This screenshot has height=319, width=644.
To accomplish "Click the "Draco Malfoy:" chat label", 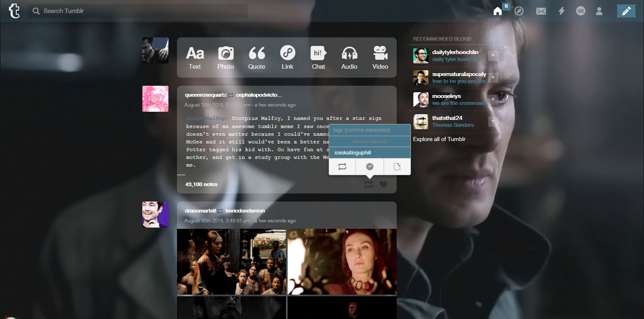I will coord(207,118).
